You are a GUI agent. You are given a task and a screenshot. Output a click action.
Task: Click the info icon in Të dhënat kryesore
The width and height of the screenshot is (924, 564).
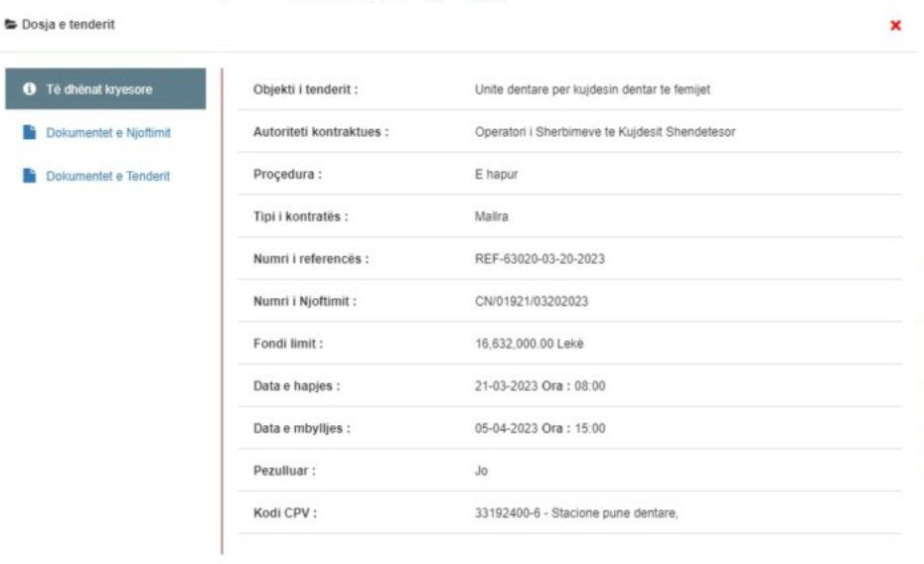click(30, 89)
